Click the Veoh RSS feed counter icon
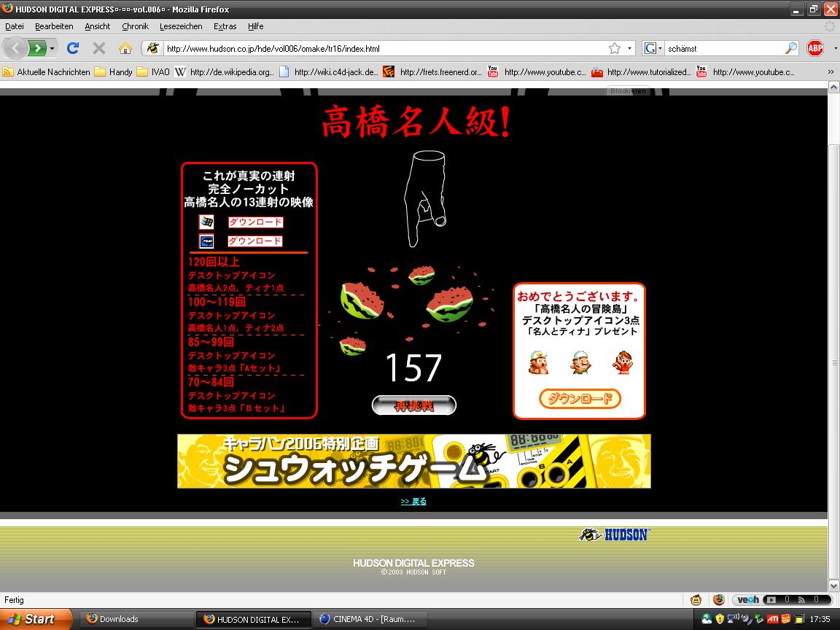This screenshot has height=630, width=840. (801, 599)
